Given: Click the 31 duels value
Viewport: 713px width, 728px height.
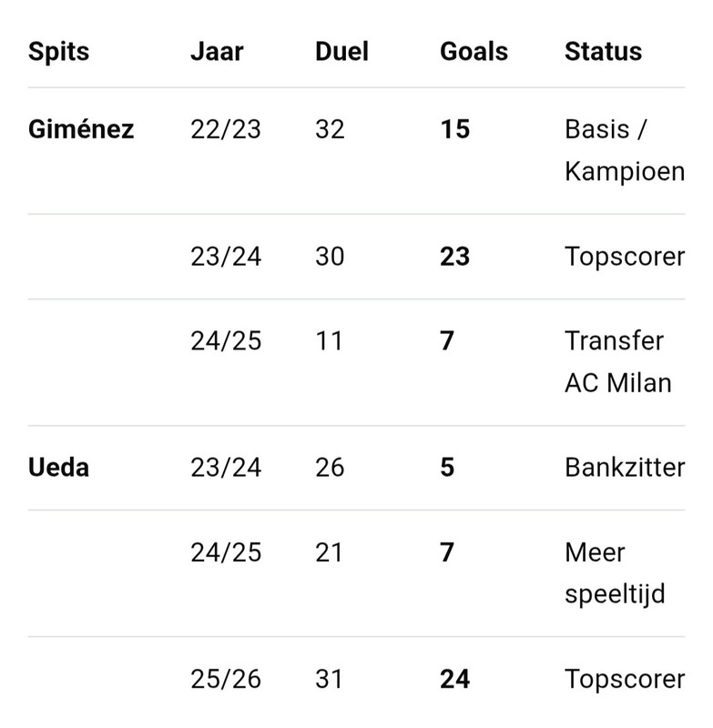Looking at the screenshot, I should tap(329, 679).
